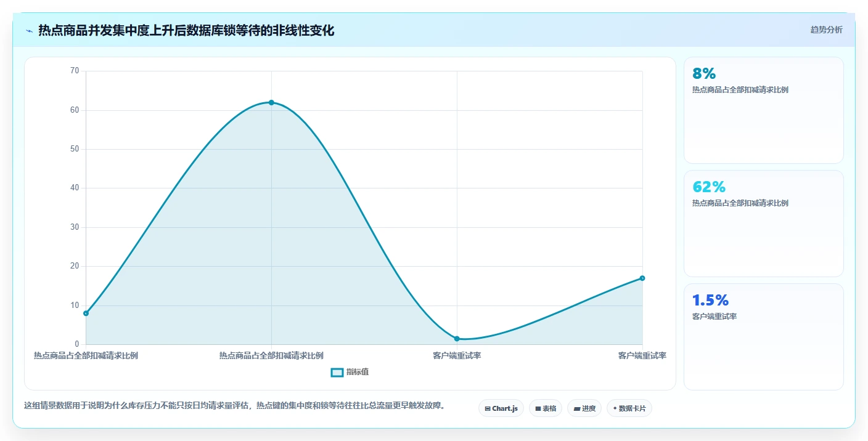Click the footer note starting 这组情景数据用于说明

(x=234, y=406)
